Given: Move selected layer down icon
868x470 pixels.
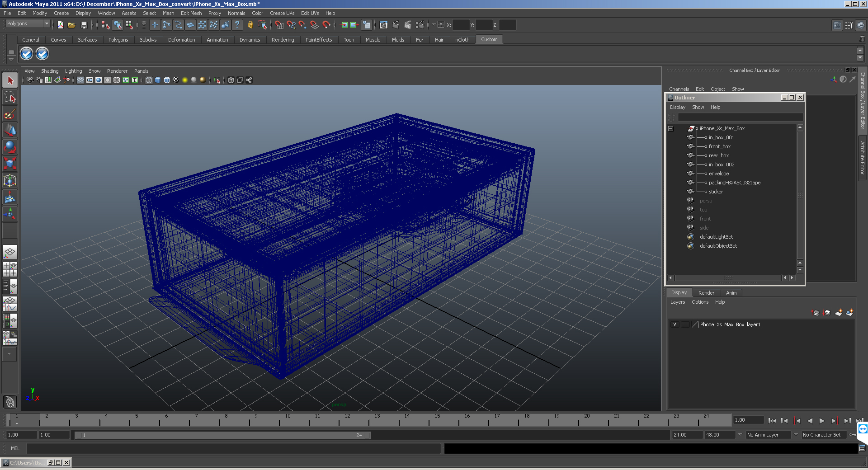Looking at the screenshot, I should coord(827,312).
